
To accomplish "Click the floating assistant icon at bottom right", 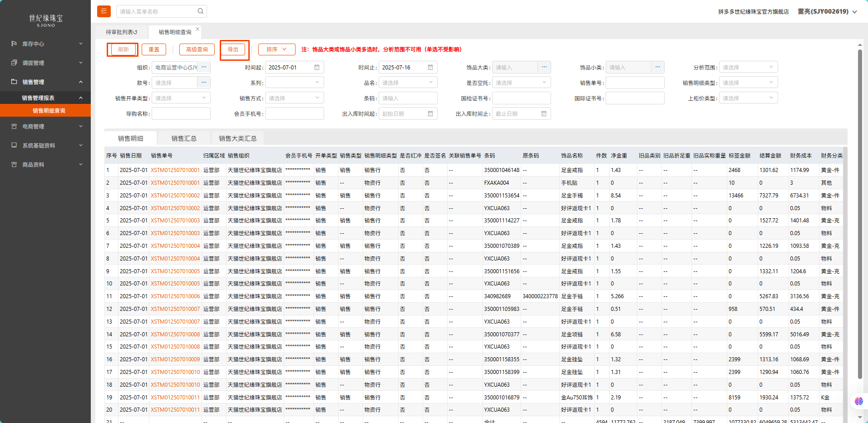I will [858, 401].
